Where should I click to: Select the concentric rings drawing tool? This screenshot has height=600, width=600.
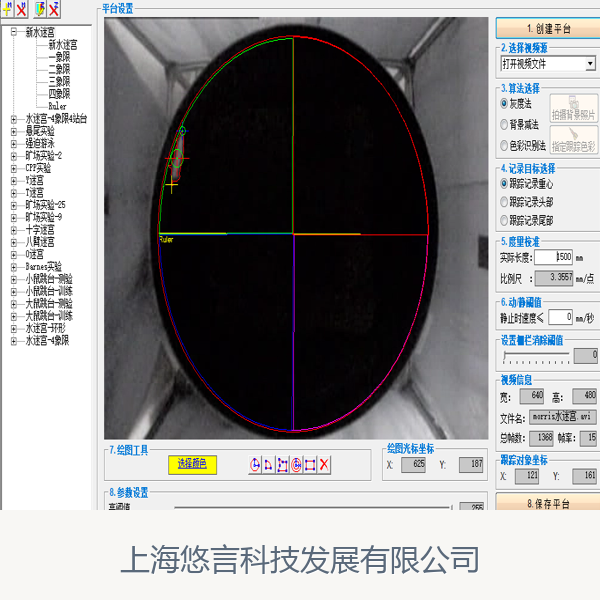[x=296, y=465]
